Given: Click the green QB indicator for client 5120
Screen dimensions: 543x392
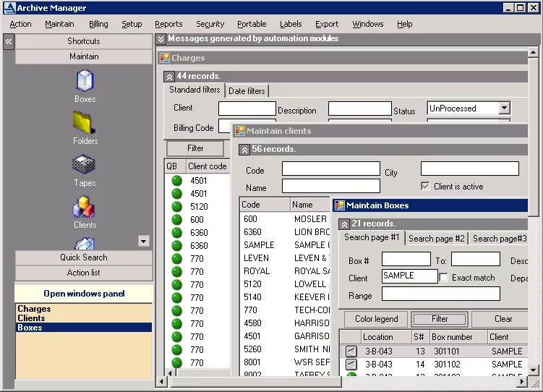Looking at the screenshot, I should click(176, 206).
